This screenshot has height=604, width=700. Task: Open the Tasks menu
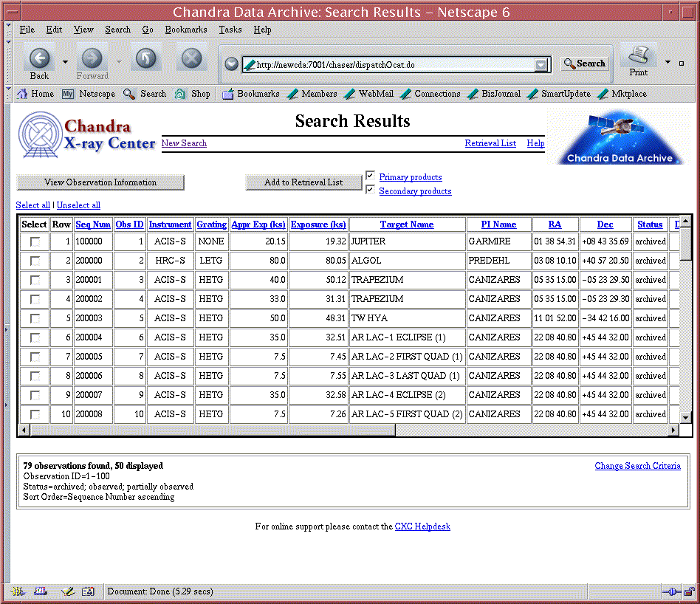[230, 30]
